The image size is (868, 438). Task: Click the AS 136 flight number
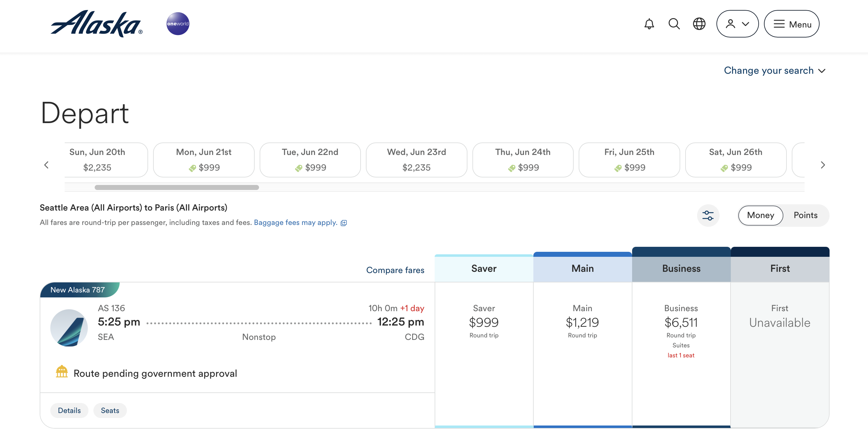pos(111,308)
